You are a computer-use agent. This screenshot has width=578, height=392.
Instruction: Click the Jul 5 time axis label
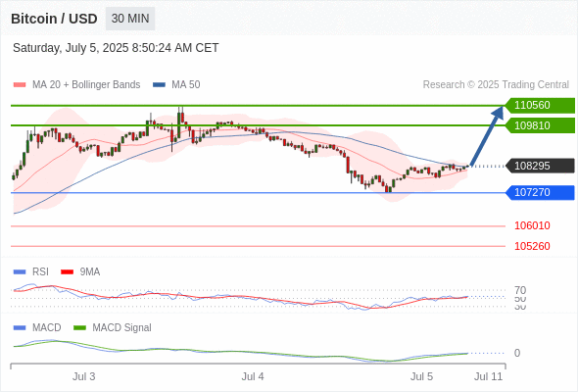point(421,376)
